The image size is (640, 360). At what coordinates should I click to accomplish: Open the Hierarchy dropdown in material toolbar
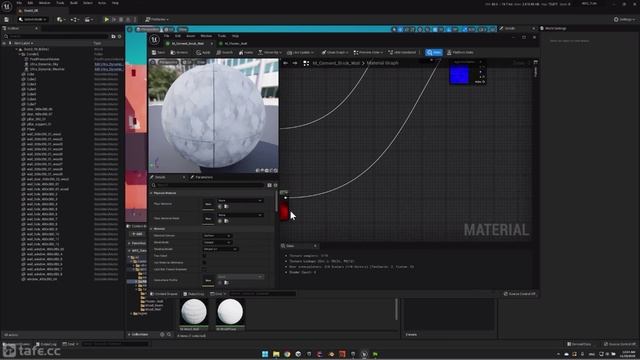pyautogui.click(x=270, y=53)
